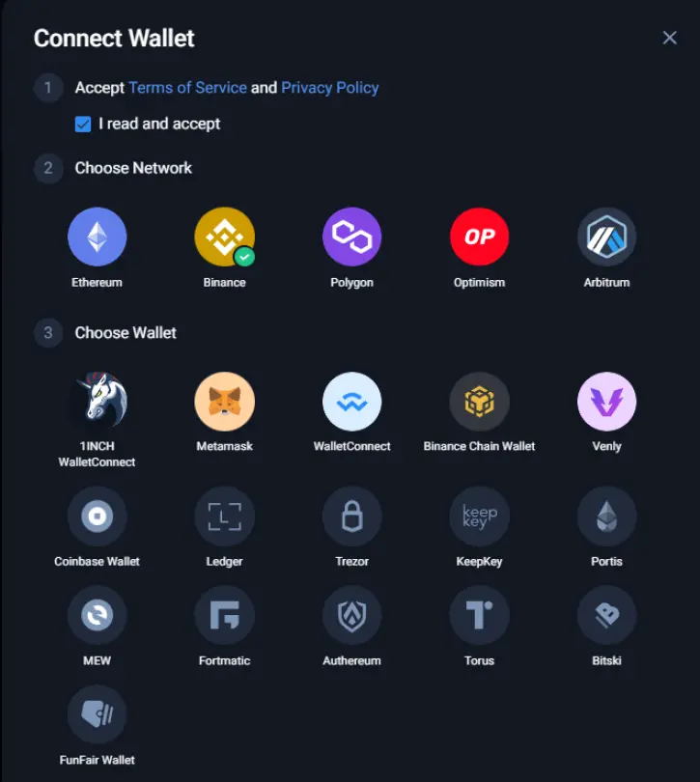Select the Arbitrum network

point(606,237)
